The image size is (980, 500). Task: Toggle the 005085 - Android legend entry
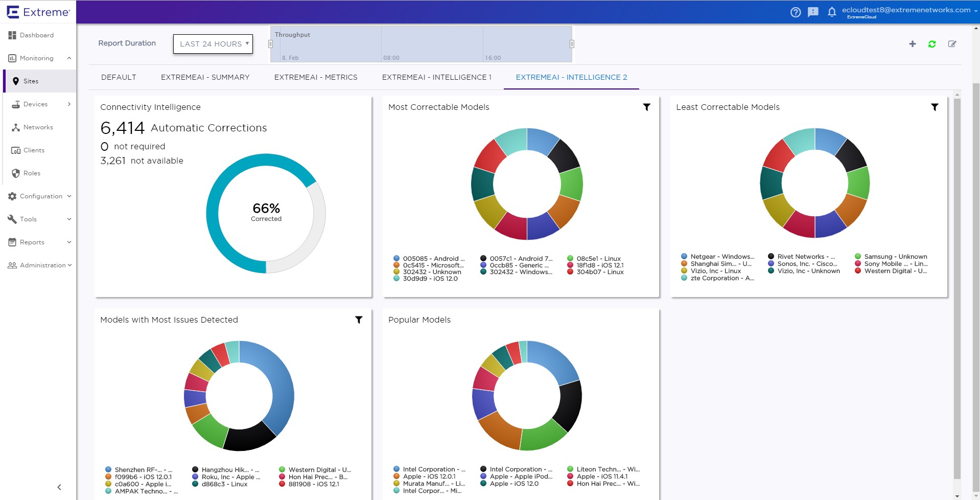(429, 259)
